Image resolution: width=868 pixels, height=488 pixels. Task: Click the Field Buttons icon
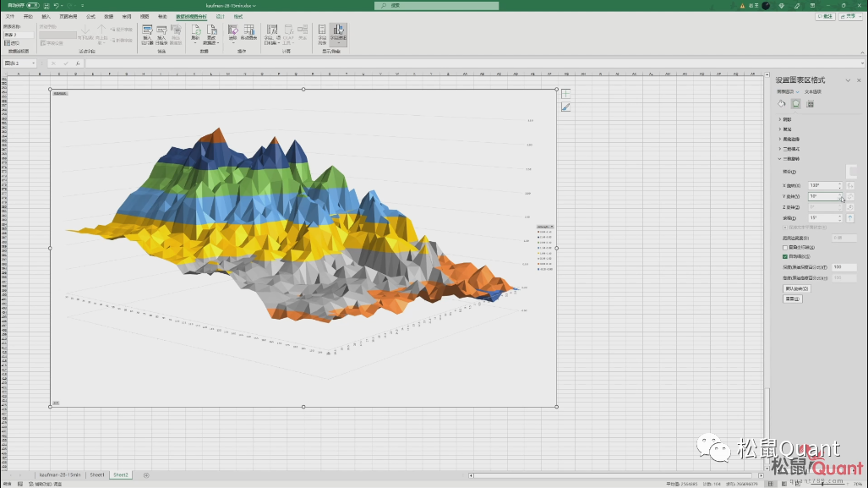(x=338, y=35)
